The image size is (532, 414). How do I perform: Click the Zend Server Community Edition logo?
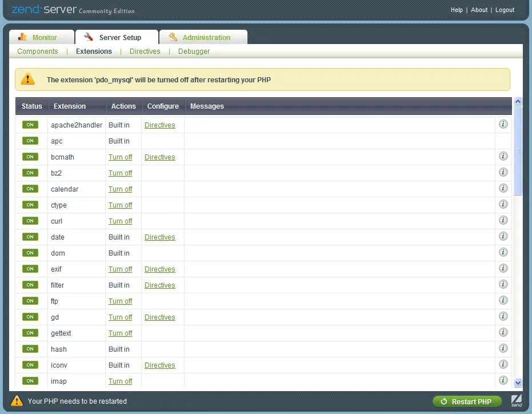click(73, 10)
